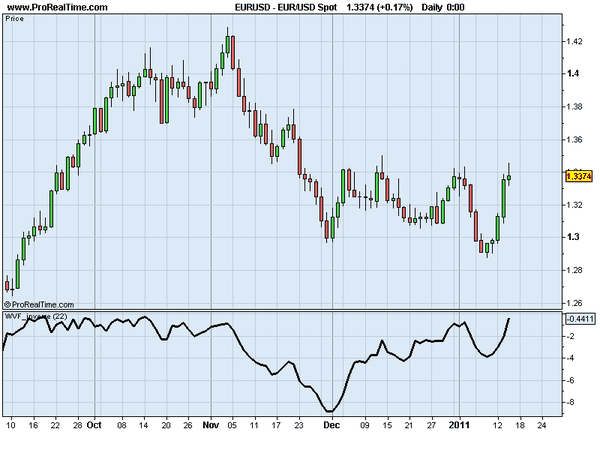
Task: Click the Dec month label on time axis
Action: [331, 425]
